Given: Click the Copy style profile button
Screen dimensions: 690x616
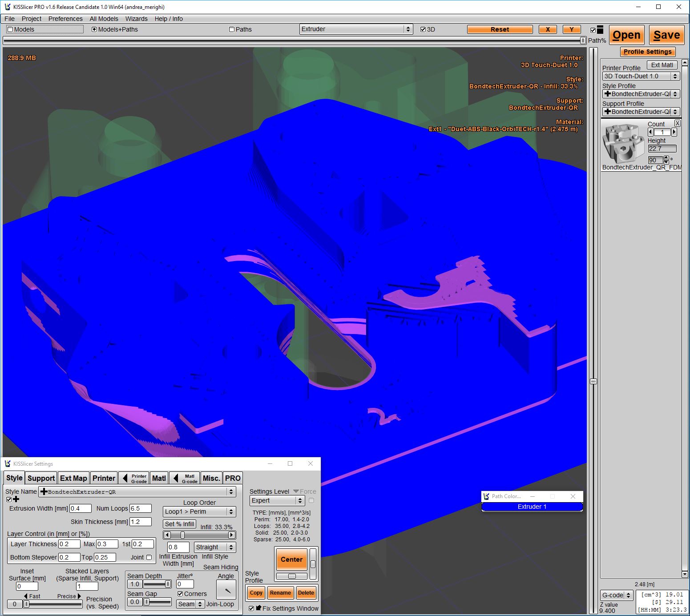Looking at the screenshot, I should 256,592.
